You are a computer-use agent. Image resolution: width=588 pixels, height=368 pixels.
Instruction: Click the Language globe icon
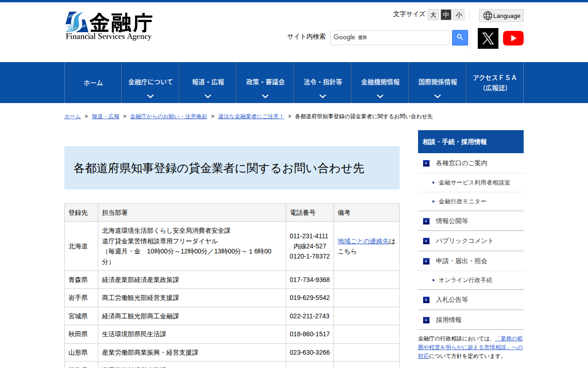pyautogui.click(x=501, y=15)
